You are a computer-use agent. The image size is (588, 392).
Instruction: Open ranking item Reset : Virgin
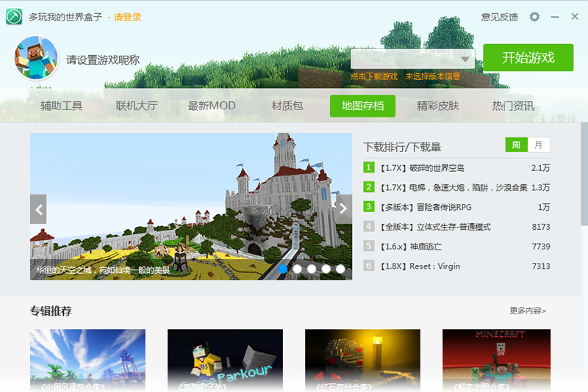tap(456, 266)
